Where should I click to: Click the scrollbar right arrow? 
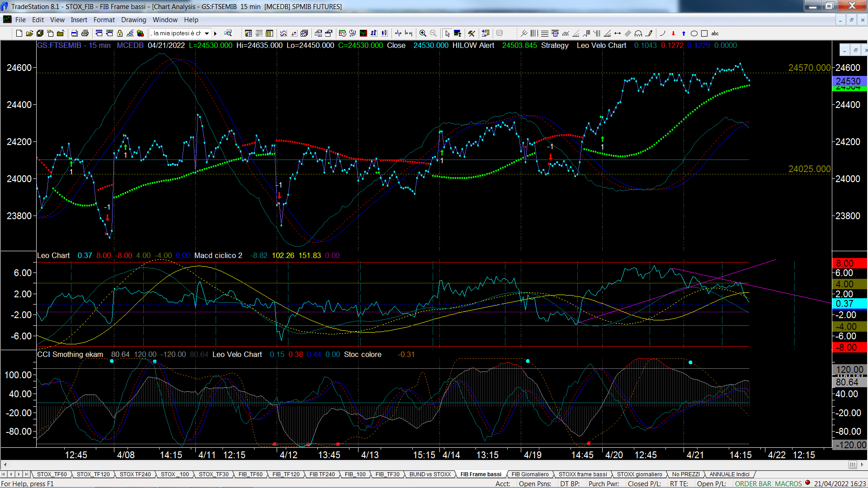tap(863, 465)
